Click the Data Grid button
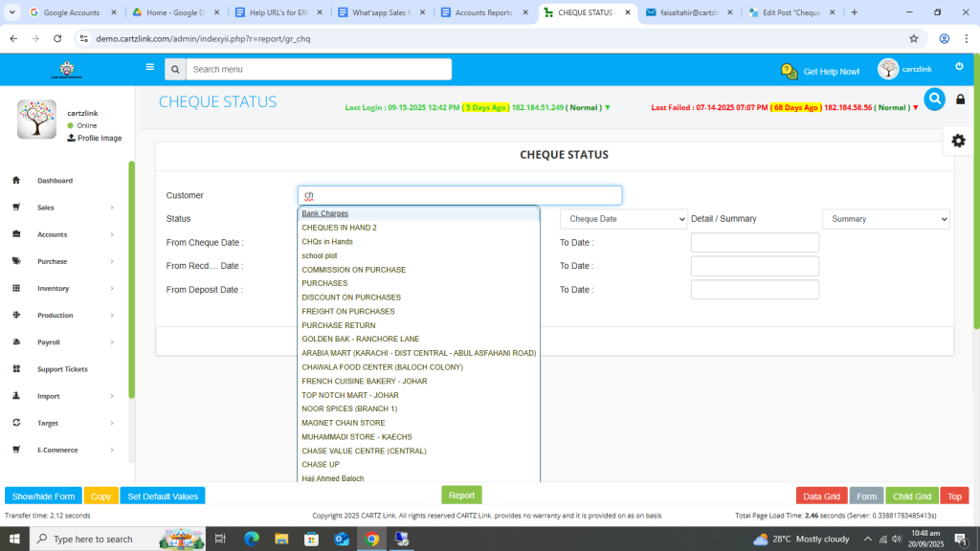Screen dimensions: 980x551 tap(821, 496)
